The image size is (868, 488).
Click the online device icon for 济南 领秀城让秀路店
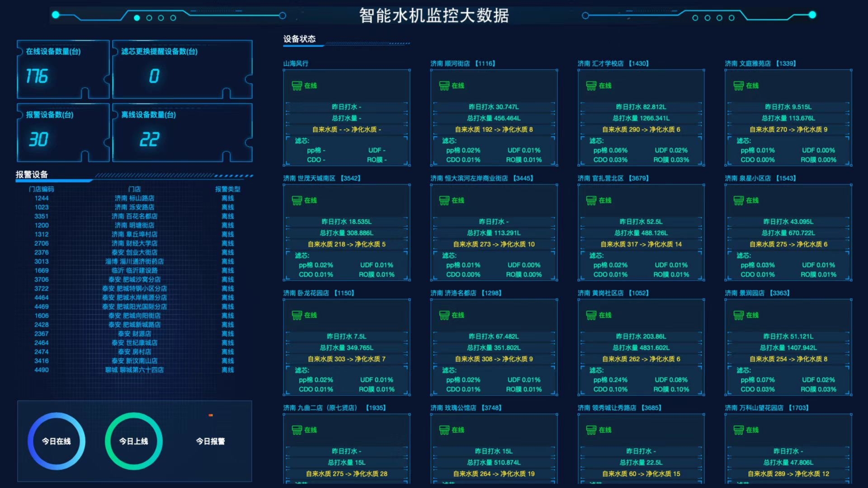pos(591,430)
